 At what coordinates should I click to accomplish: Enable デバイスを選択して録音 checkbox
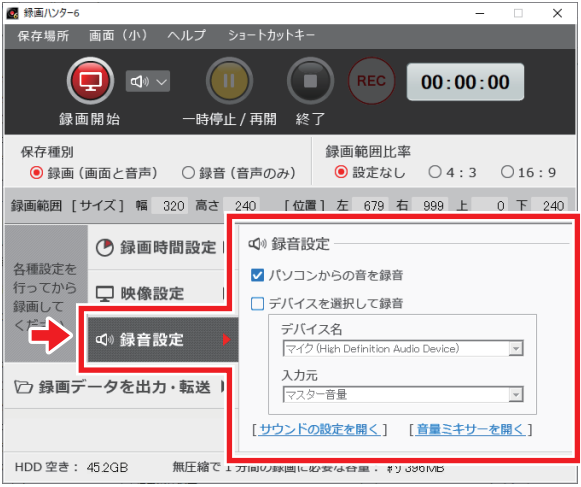point(258,304)
